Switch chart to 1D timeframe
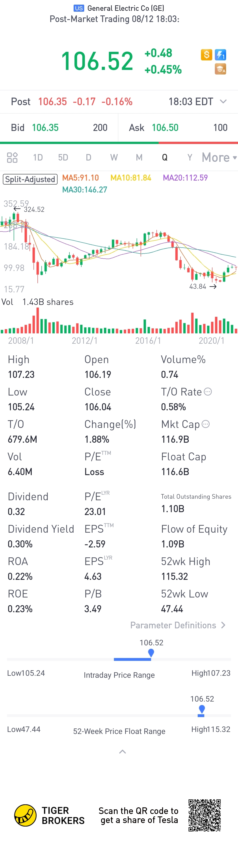The width and height of the screenshot is (238, 868). 38,157
